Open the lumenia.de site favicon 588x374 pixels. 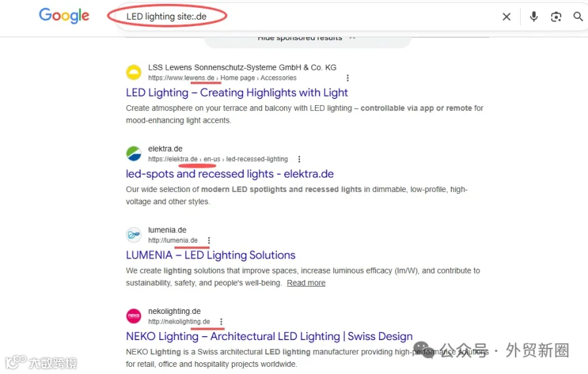pos(133,235)
